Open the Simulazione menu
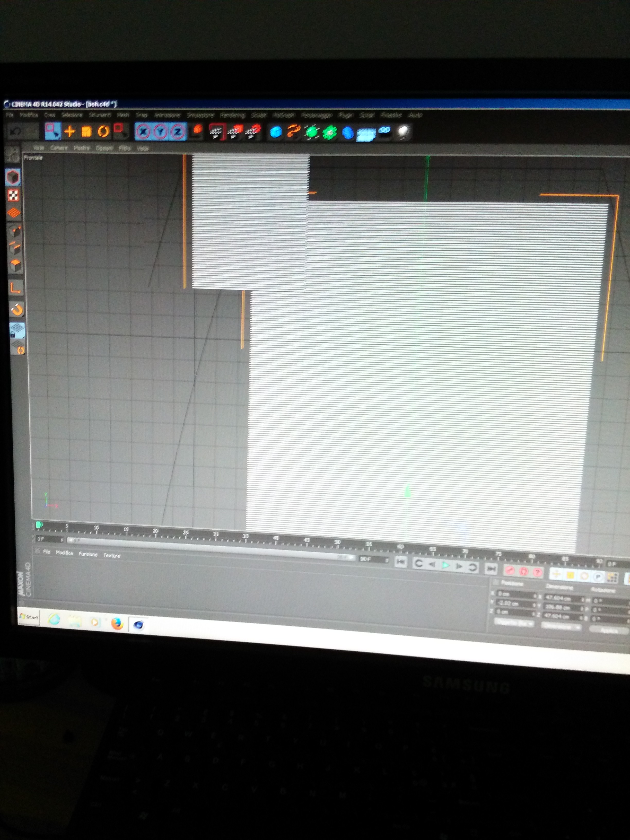The image size is (630, 840). [x=200, y=115]
